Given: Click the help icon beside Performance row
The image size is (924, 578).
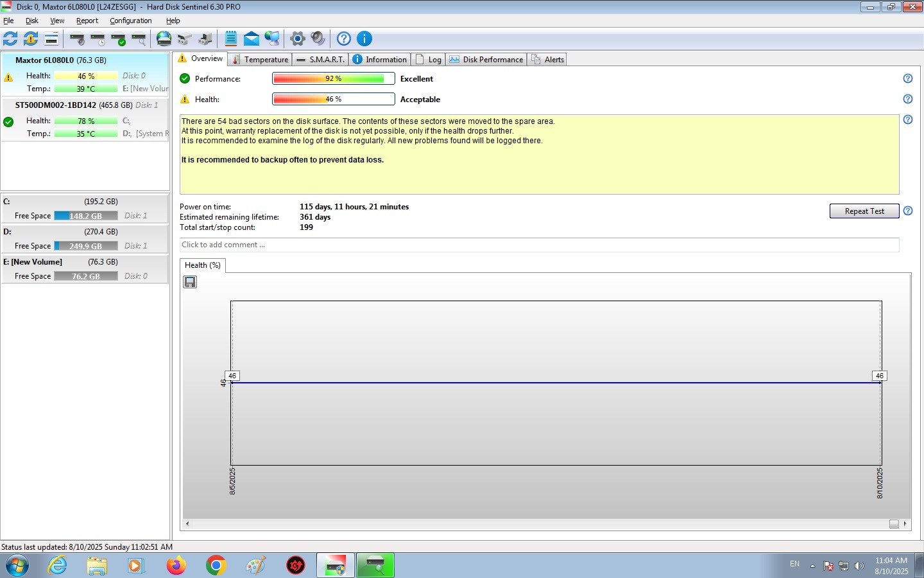Looking at the screenshot, I should (x=908, y=78).
